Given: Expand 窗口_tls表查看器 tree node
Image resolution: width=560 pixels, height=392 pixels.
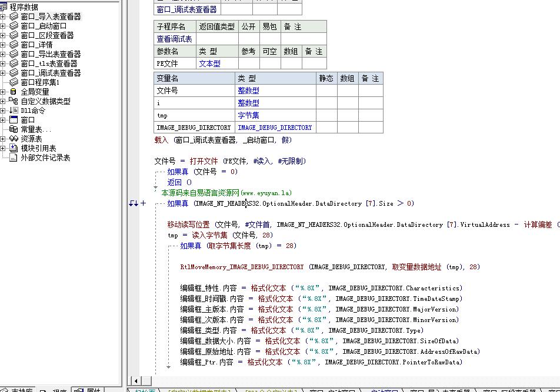Looking at the screenshot, I should (x=2, y=63).
